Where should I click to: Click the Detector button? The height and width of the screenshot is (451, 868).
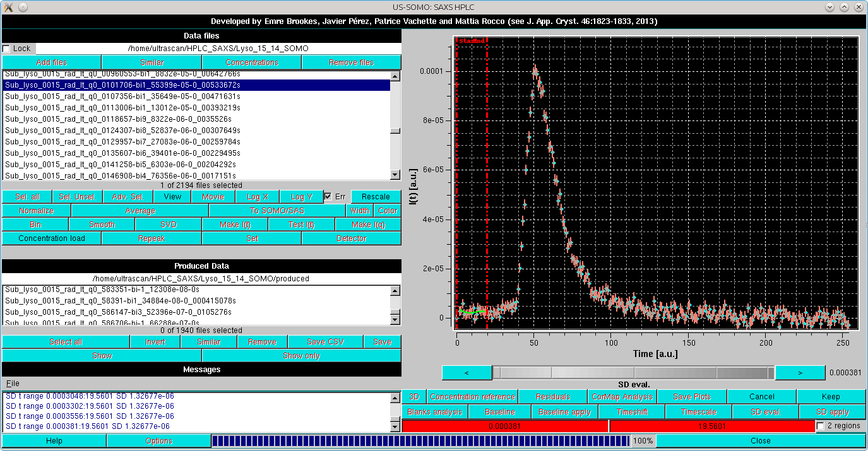[x=352, y=238]
